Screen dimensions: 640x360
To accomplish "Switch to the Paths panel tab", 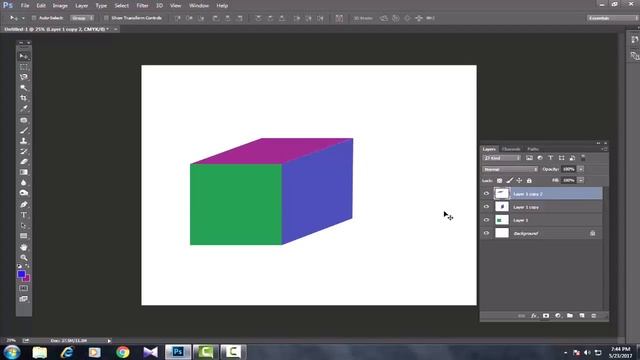I will coord(533,149).
